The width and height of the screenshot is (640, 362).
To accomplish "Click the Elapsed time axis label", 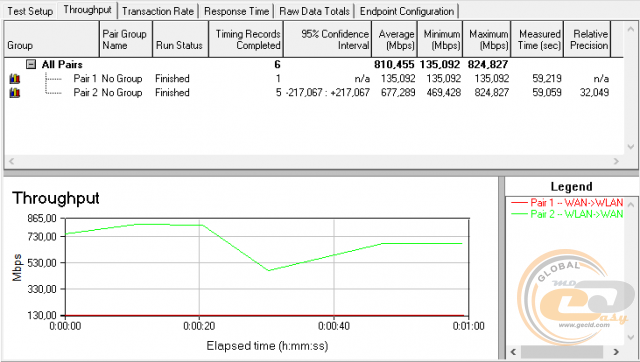I will point(267,346).
